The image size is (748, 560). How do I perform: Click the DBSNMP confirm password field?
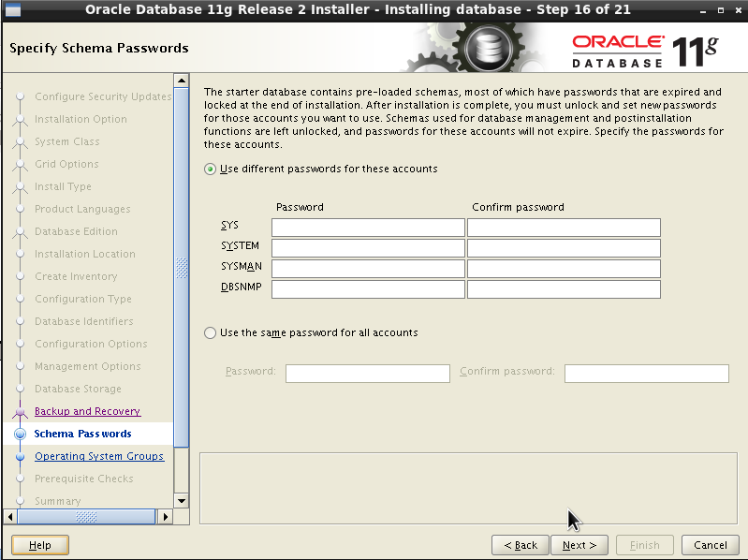pyautogui.click(x=564, y=289)
